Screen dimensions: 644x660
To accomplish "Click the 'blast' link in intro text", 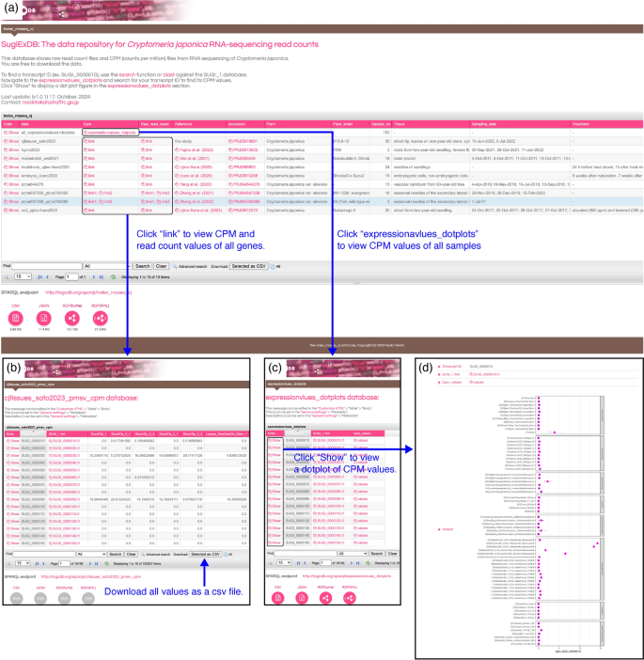I will pyautogui.click(x=169, y=75).
